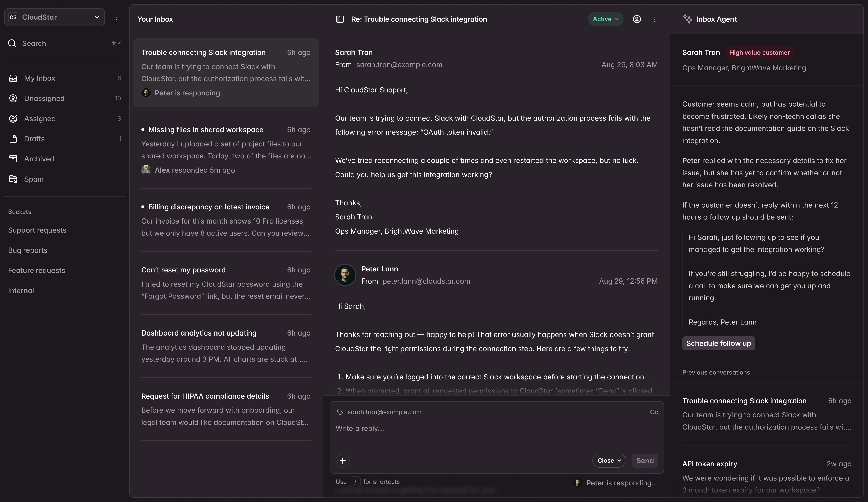
Task: Open the Archived conversations folder
Action: [x=39, y=159]
